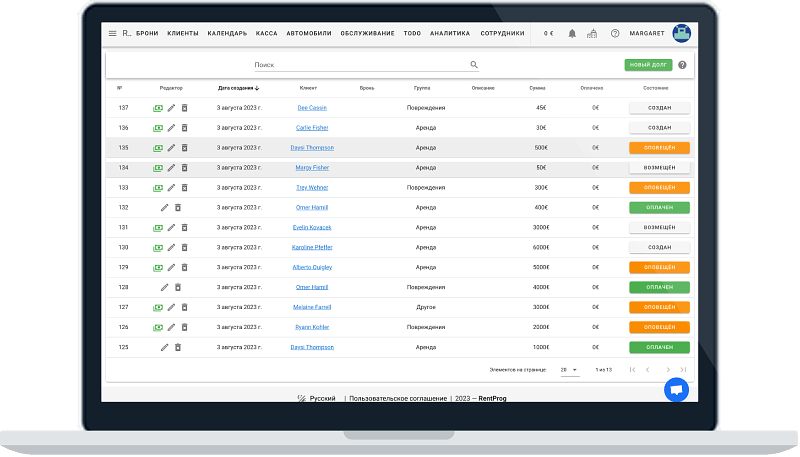Open the help icon in top navigation
The width and height of the screenshot is (800, 457).
point(615,33)
